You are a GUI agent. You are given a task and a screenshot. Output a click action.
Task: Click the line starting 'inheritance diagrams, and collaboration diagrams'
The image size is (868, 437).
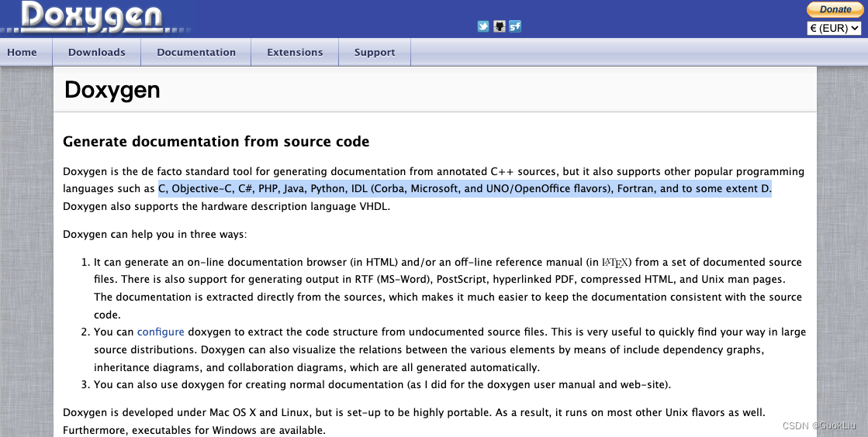[316, 367]
